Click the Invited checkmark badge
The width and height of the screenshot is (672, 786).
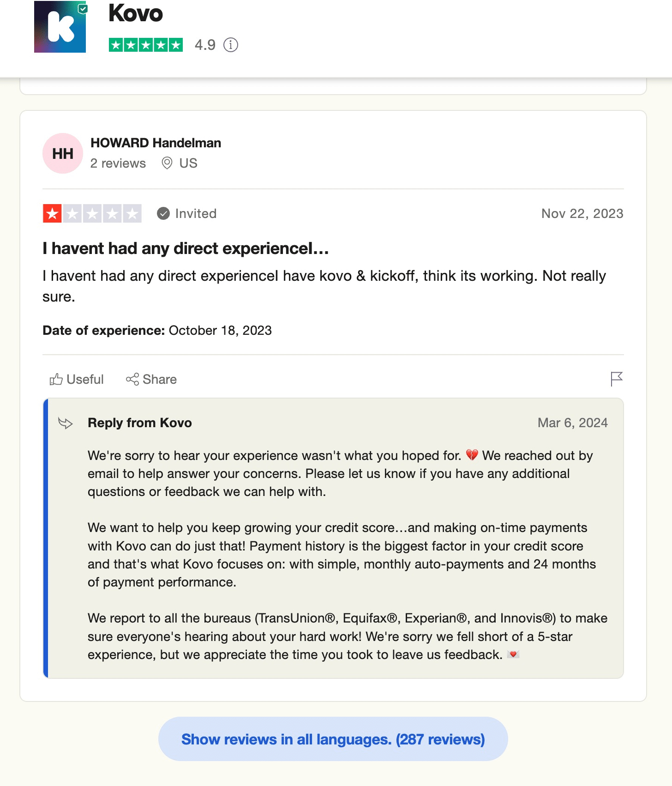(163, 213)
